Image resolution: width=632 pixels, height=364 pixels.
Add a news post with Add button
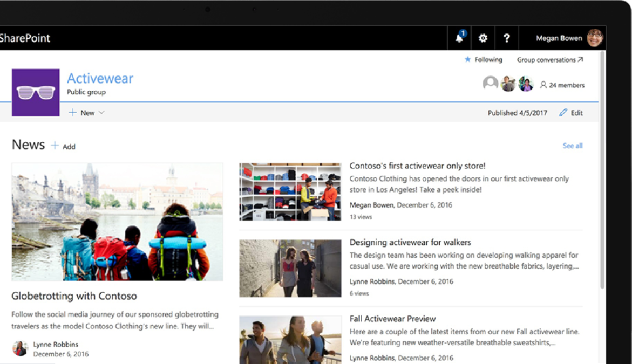coord(63,146)
